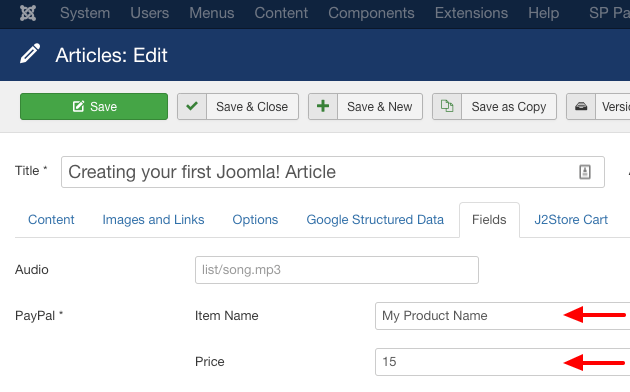The image size is (630, 392).
Task: Click the copy icon on Save as Copy
Action: click(447, 106)
